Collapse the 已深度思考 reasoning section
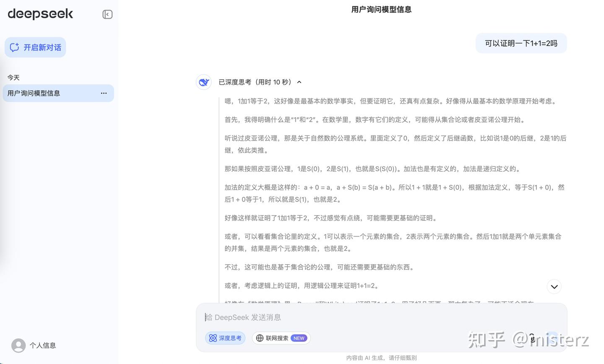 pyautogui.click(x=299, y=82)
